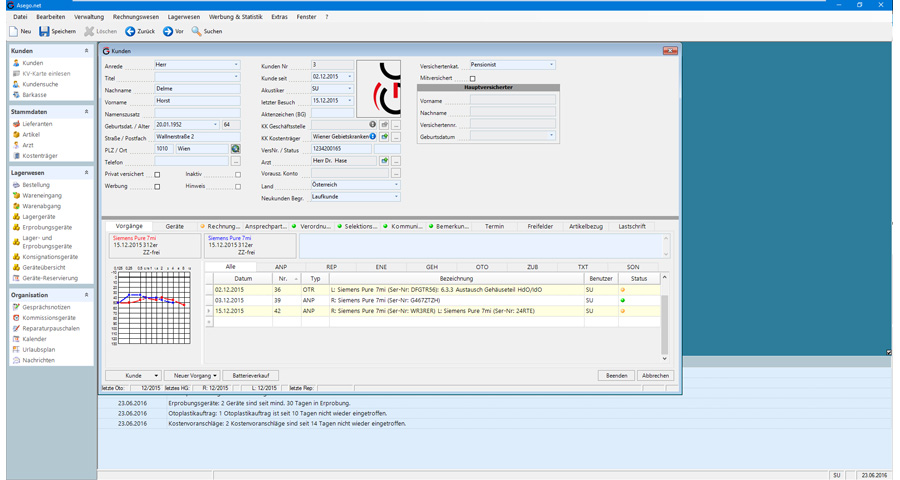Click the Nachname field containing Delme

pos(197,89)
